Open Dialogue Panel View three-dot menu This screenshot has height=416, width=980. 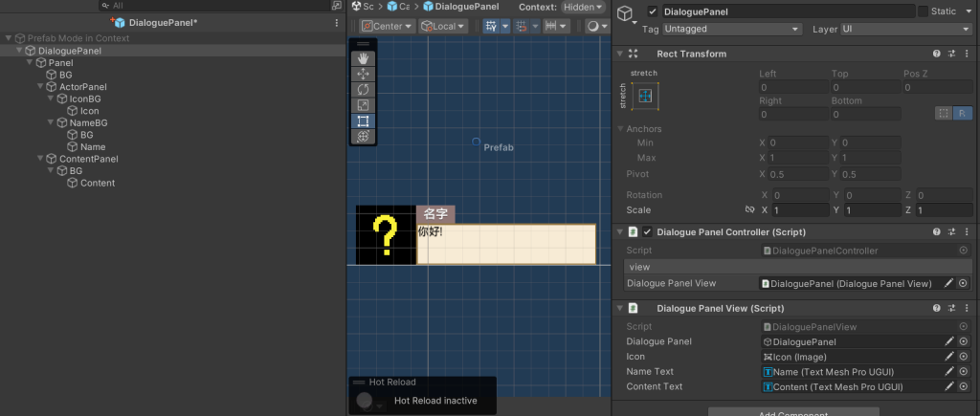click(965, 308)
